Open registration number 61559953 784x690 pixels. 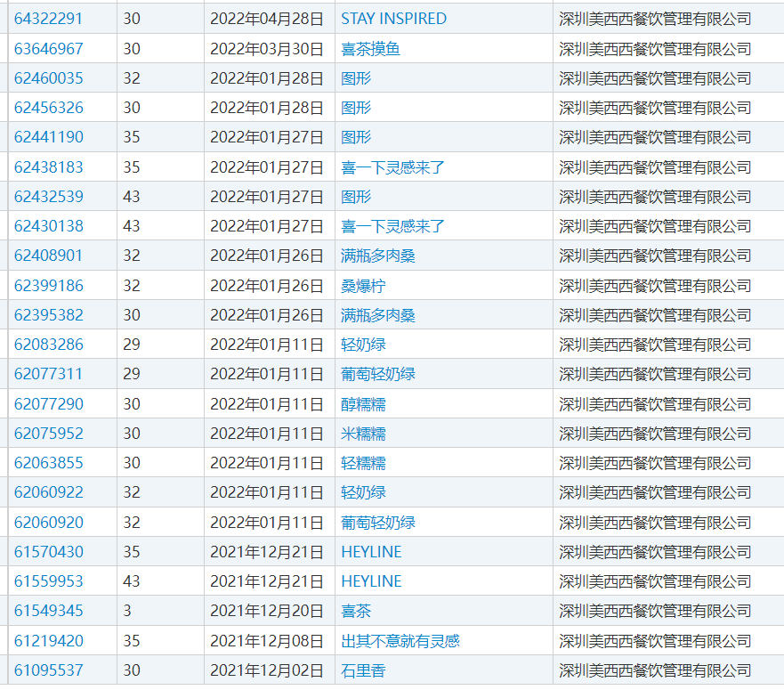(49, 581)
